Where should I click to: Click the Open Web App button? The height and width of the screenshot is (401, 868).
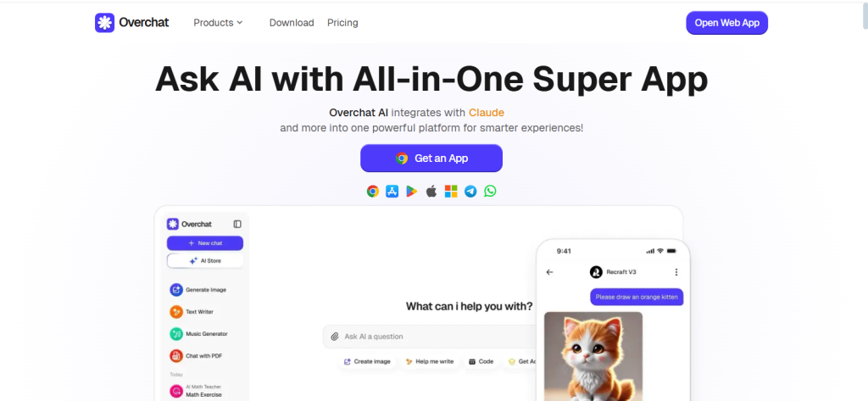[x=726, y=23]
